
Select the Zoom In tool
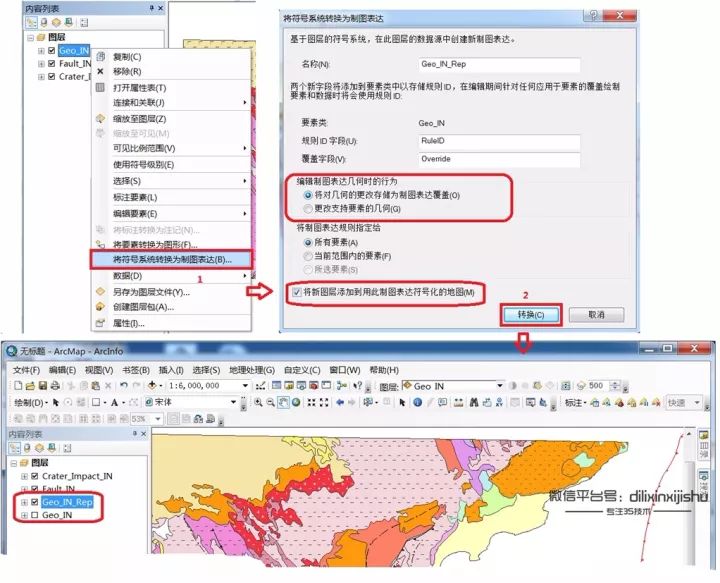point(259,403)
